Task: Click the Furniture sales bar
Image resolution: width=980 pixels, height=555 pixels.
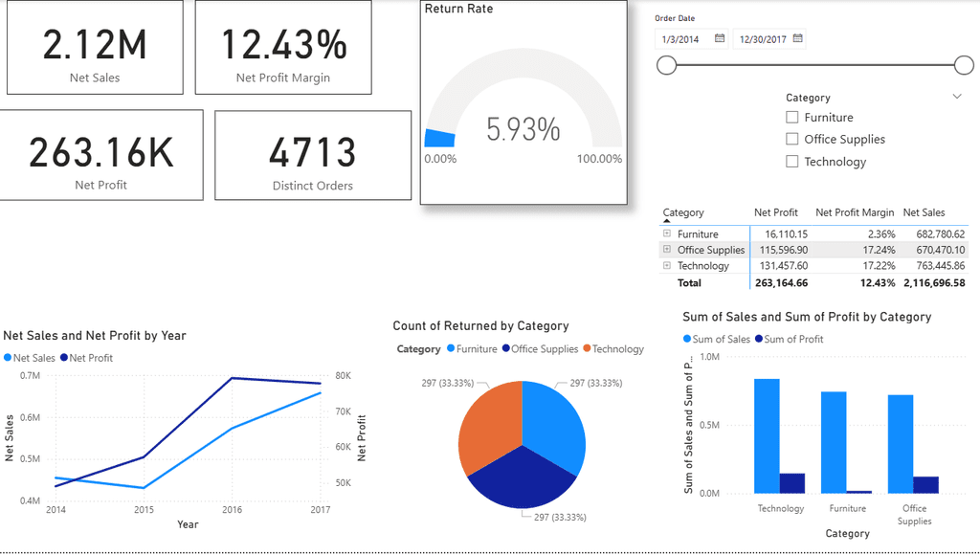Action: [x=834, y=442]
